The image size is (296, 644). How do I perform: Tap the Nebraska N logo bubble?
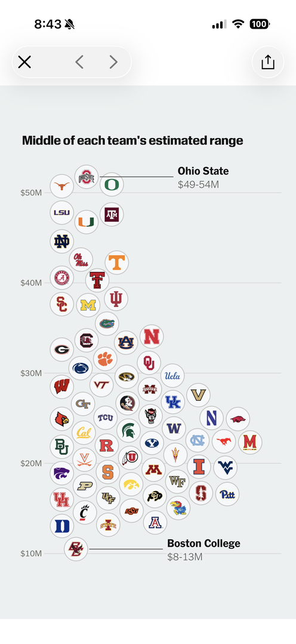tap(152, 336)
